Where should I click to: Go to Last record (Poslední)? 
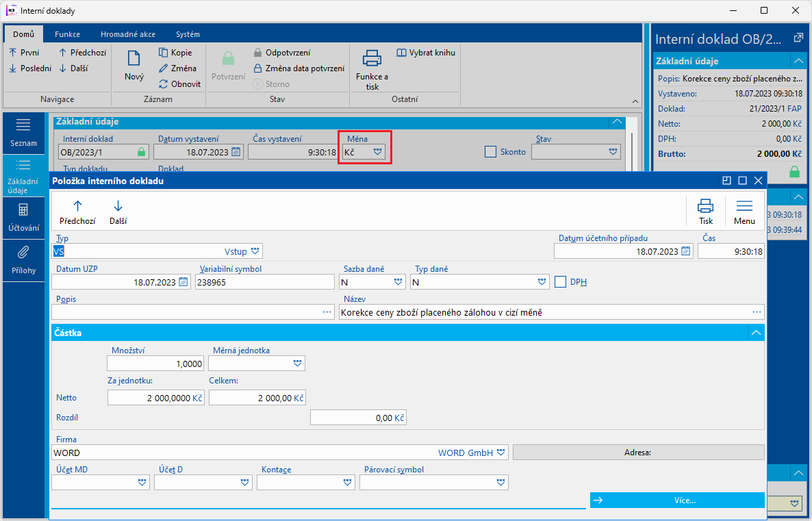point(30,68)
